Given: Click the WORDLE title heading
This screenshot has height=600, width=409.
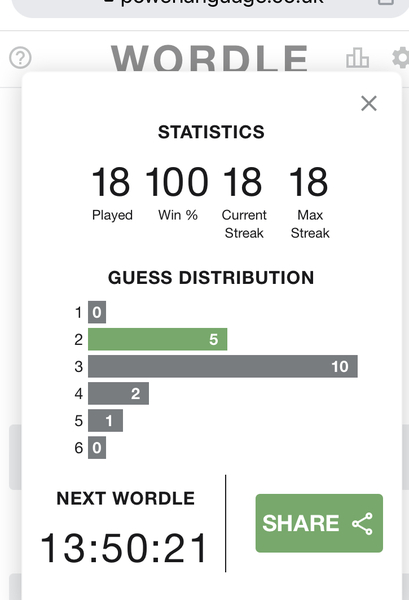Looking at the screenshot, I should [x=209, y=58].
